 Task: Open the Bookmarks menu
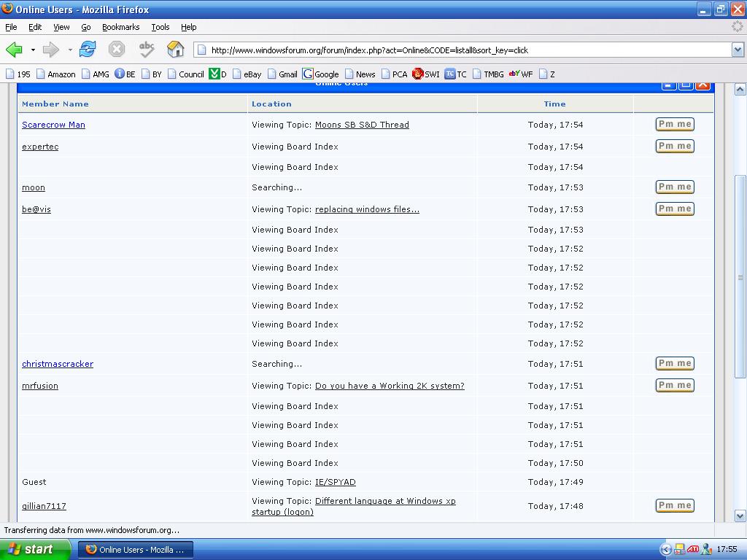121,27
